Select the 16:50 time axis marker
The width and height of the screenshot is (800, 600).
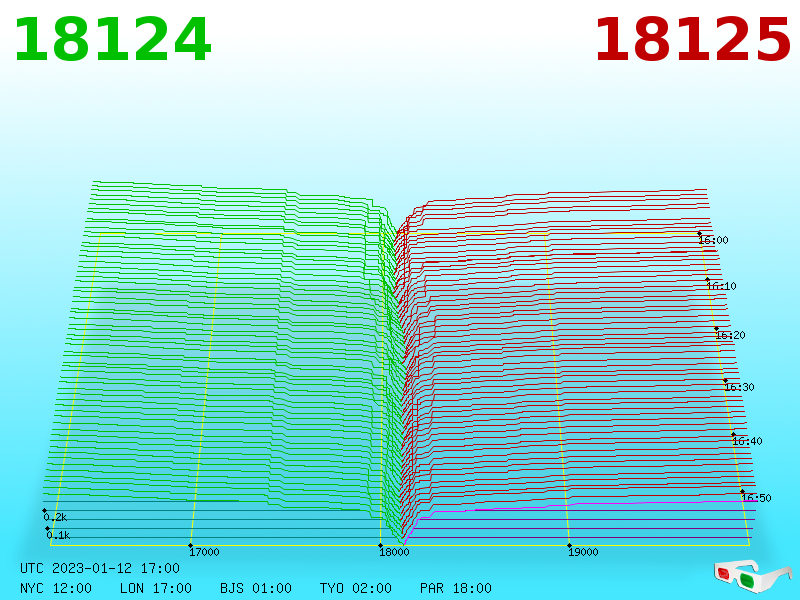tap(756, 498)
